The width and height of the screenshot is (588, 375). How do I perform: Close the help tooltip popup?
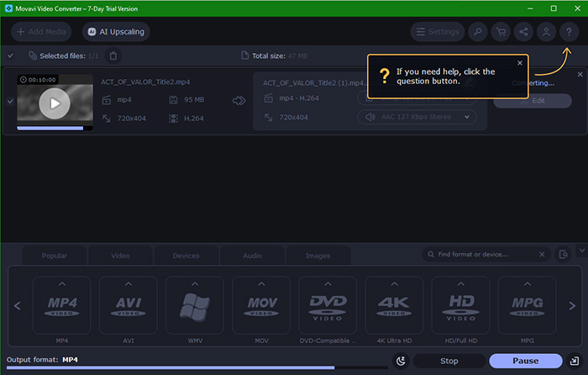pos(520,63)
